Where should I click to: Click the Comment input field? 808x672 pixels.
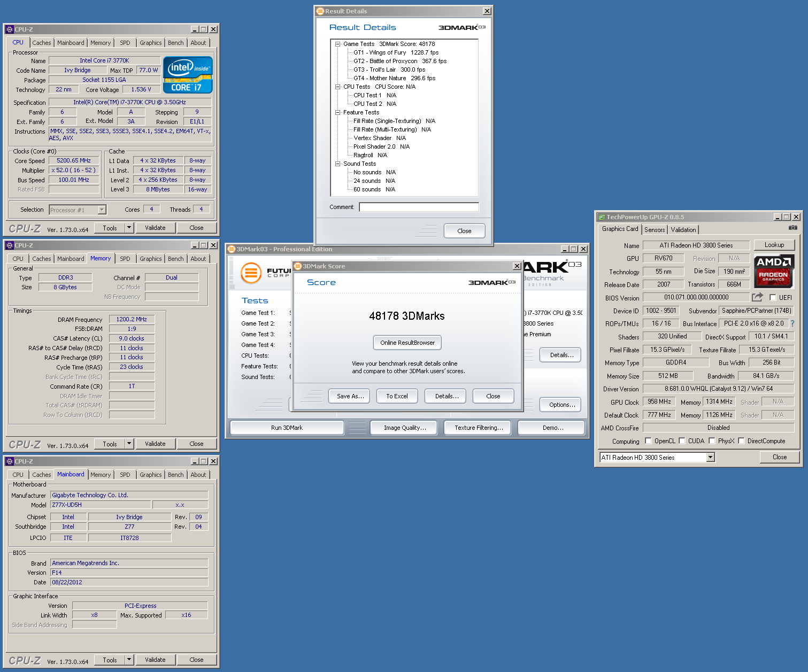(419, 207)
